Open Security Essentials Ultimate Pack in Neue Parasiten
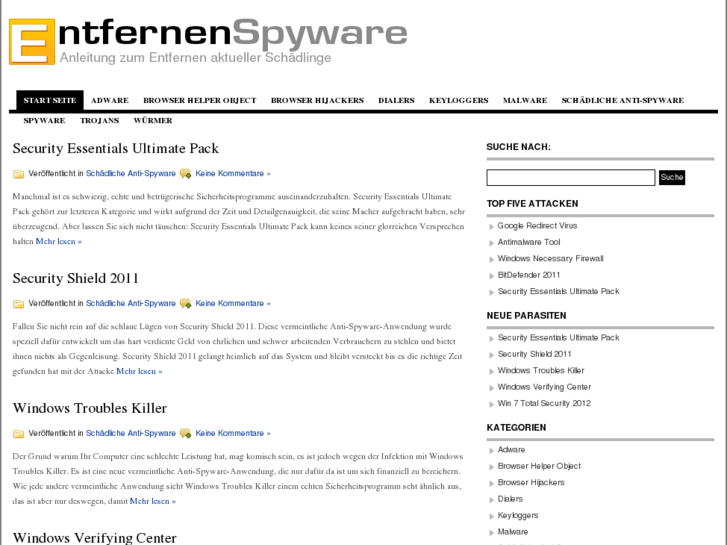 [x=559, y=338]
